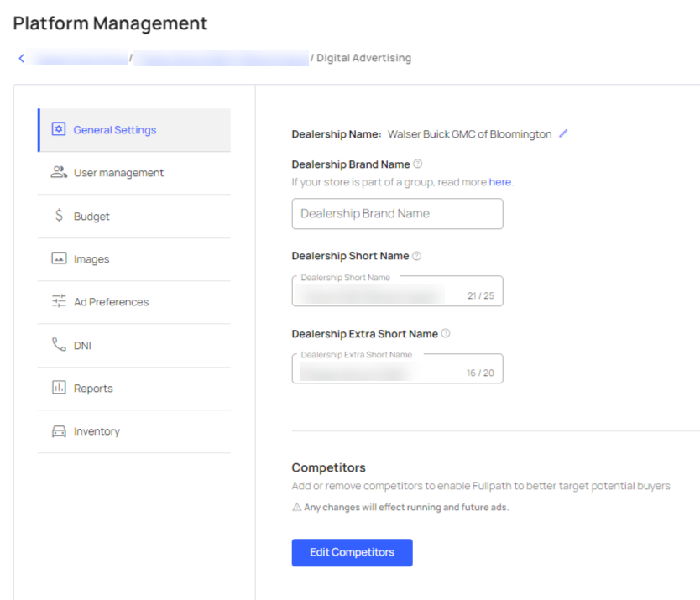This screenshot has width=700, height=600.
Task: Click the General Settings gear icon
Action: click(59, 129)
